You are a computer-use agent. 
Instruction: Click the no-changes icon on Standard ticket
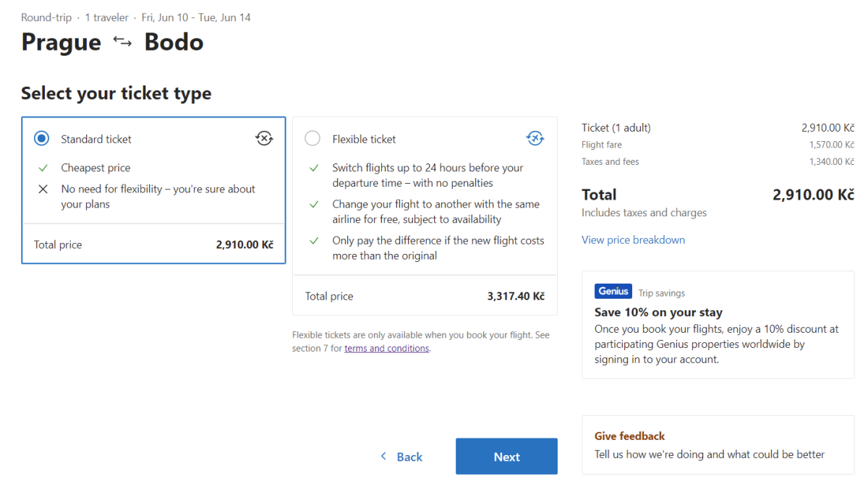point(265,139)
